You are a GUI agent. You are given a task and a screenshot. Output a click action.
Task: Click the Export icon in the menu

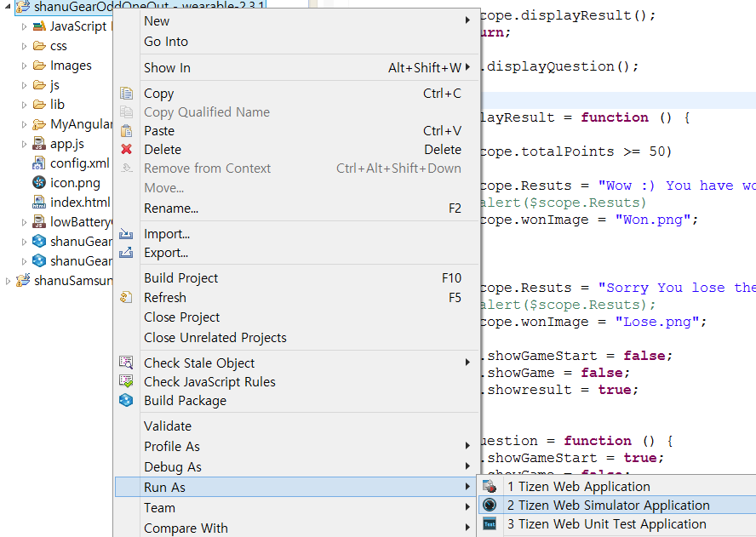[x=126, y=252]
